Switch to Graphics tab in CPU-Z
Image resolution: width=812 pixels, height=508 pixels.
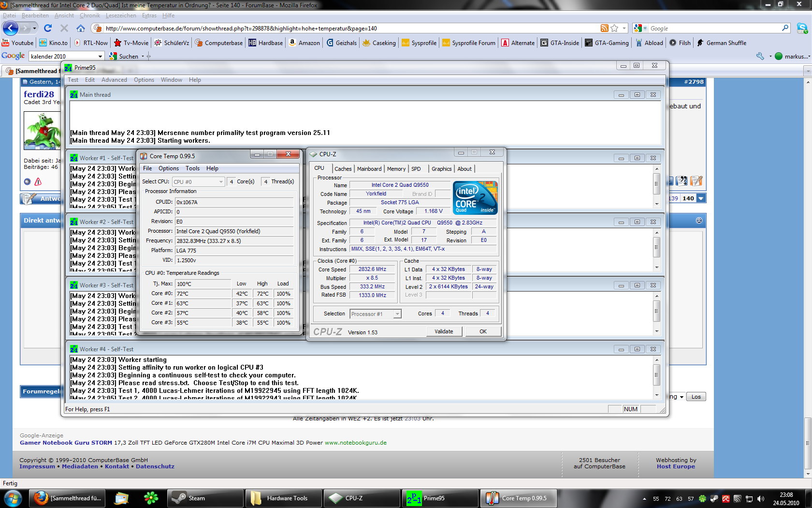pyautogui.click(x=442, y=169)
